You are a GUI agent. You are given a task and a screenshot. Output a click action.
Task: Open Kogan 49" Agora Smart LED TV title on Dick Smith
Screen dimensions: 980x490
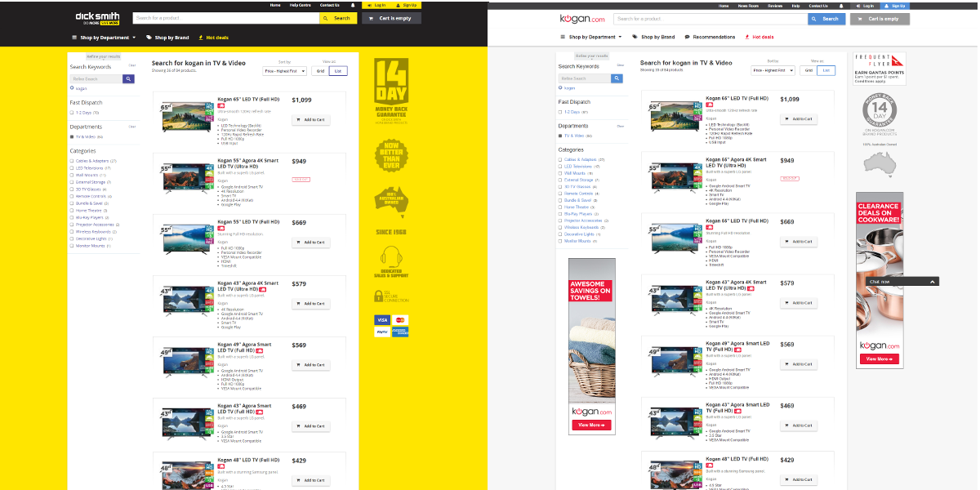[x=244, y=347]
